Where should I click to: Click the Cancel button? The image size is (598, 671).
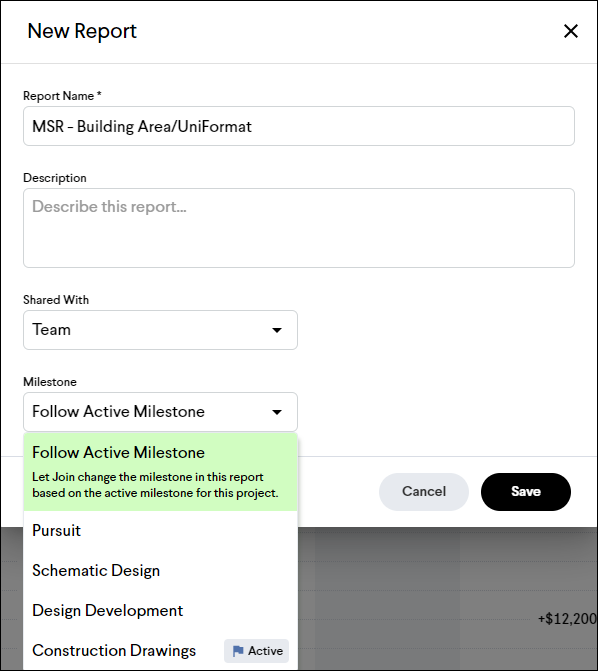pyautogui.click(x=424, y=492)
